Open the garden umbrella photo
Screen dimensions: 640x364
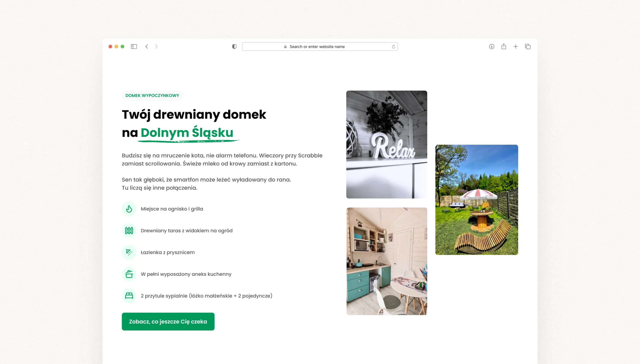pyautogui.click(x=477, y=200)
